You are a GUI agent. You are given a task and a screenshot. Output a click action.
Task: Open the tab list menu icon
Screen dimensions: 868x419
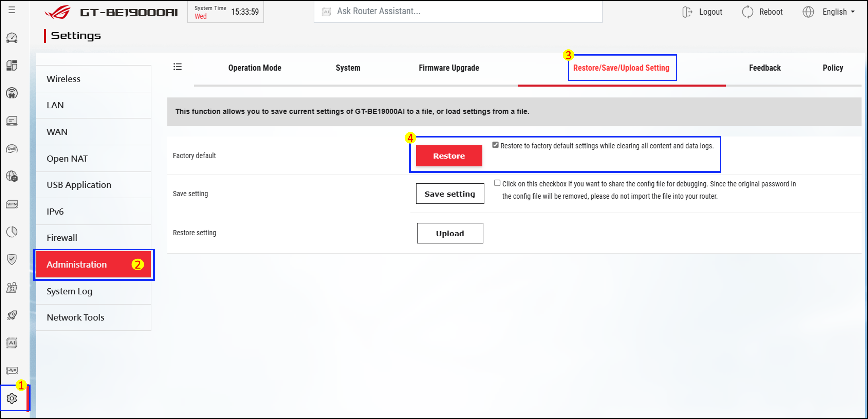[x=177, y=67]
